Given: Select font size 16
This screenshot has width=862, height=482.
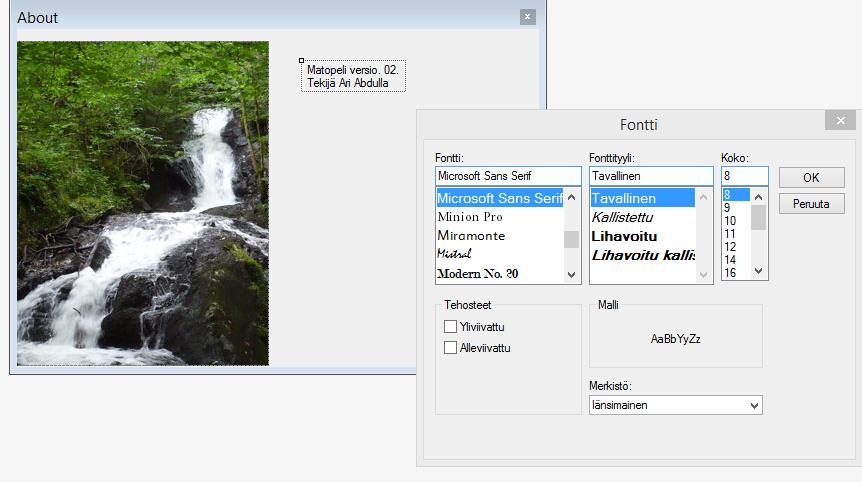Looking at the screenshot, I should (736, 273).
